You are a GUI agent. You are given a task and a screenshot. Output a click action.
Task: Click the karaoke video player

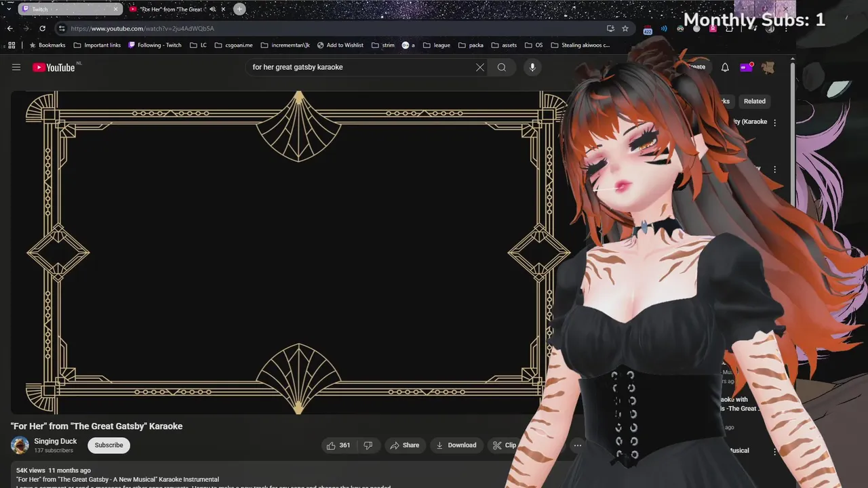coord(298,252)
